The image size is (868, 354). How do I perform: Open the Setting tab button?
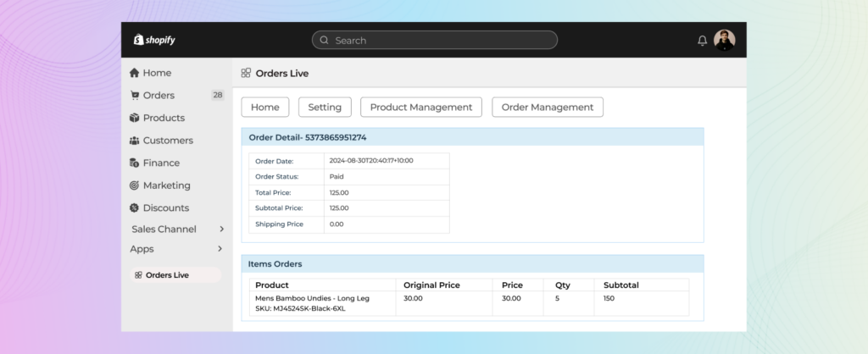(325, 108)
